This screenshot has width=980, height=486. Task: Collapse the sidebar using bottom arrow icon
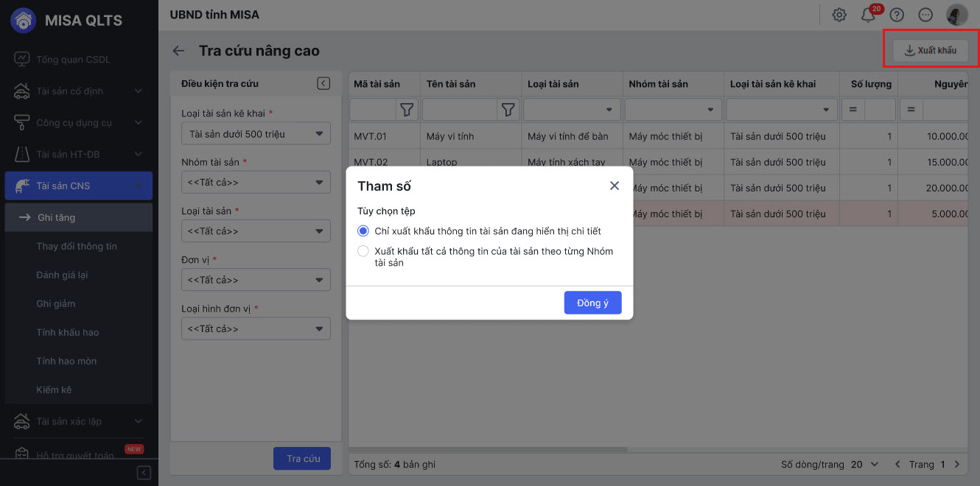144,473
